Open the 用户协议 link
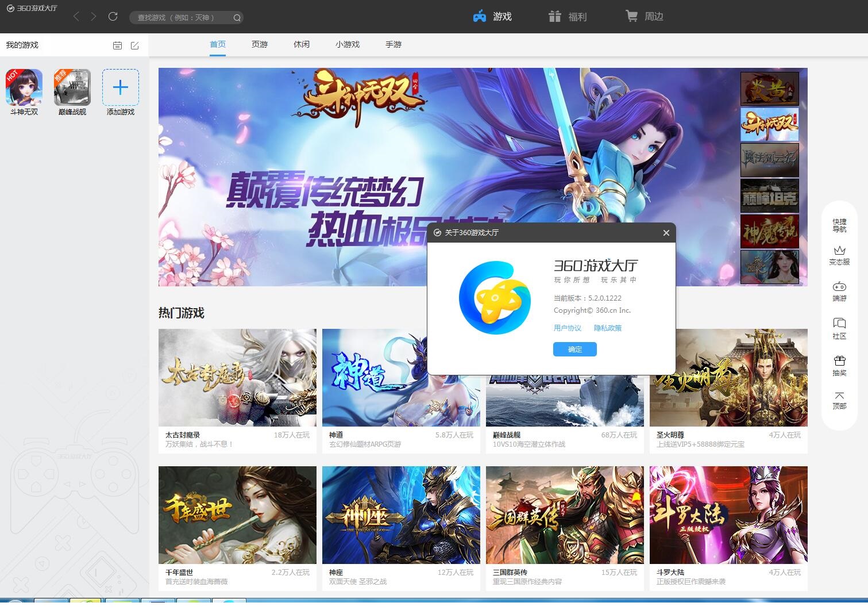 568,328
